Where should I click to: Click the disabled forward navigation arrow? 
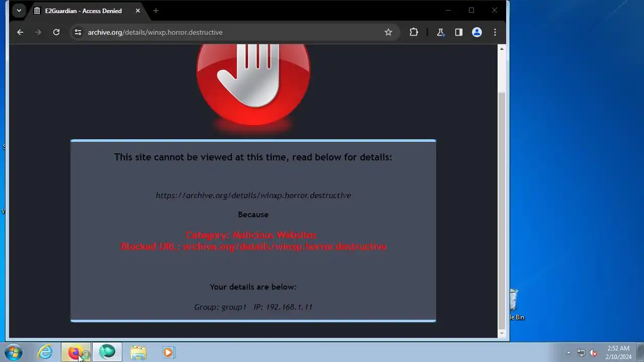[x=38, y=32]
